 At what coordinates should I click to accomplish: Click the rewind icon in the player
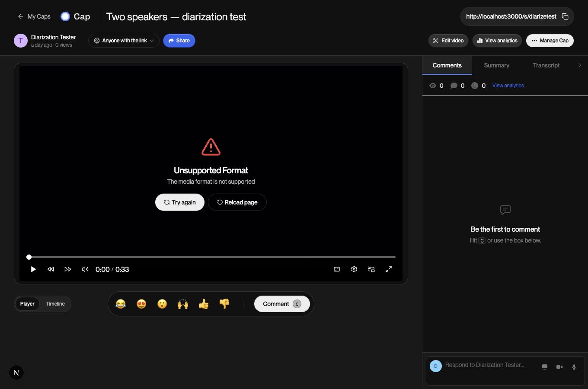tap(51, 269)
